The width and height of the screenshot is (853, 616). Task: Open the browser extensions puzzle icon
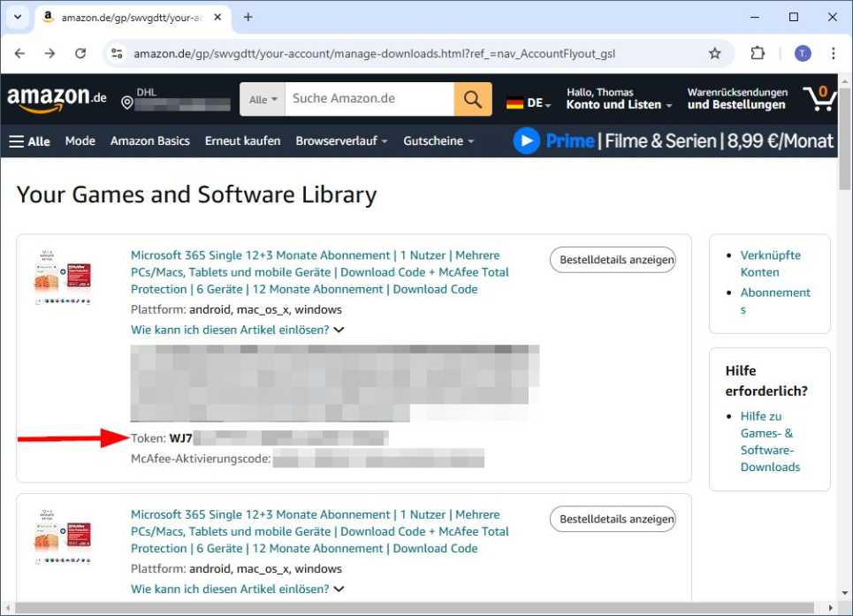pyautogui.click(x=758, y=53)
